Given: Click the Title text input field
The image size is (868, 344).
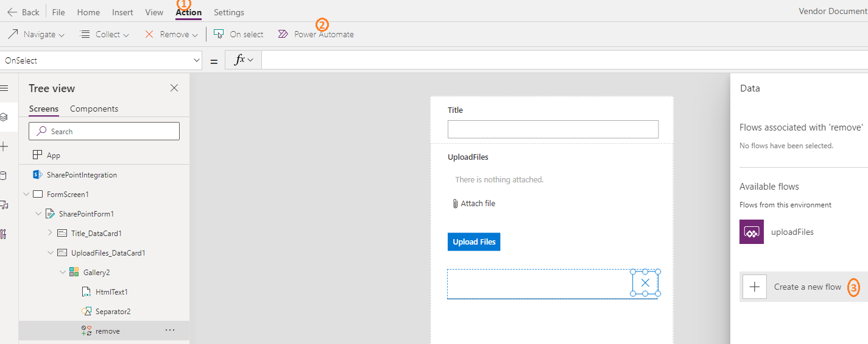Looking at the screenshot, I should point(552,129).
